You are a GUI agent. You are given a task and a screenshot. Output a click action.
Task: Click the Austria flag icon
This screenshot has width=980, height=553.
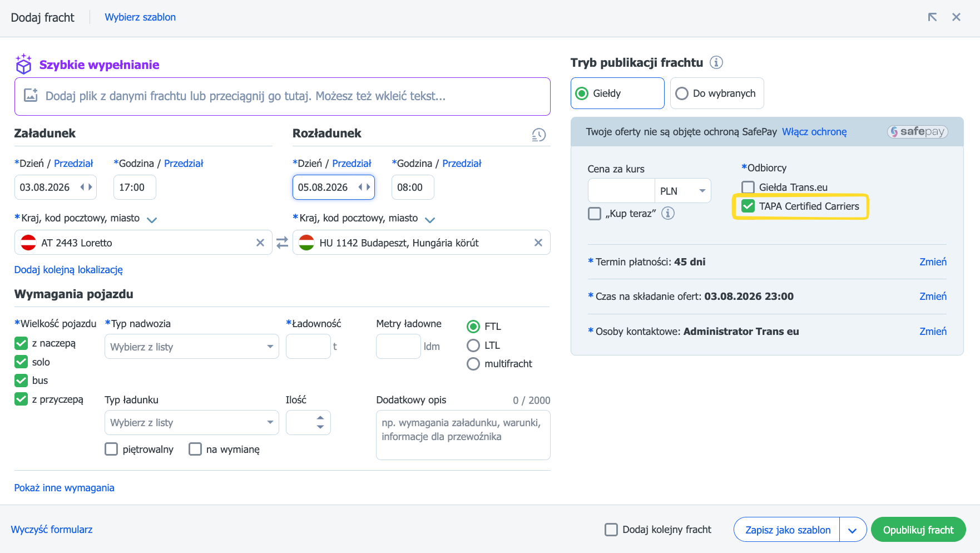(x=28, y=243)
